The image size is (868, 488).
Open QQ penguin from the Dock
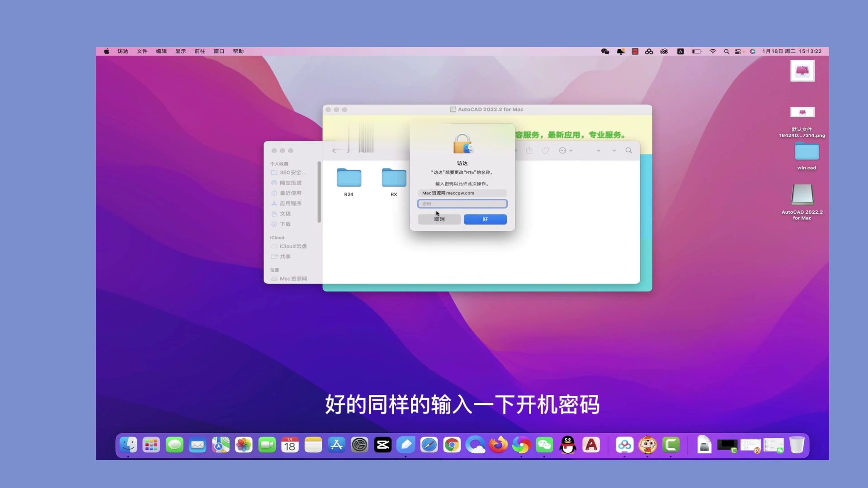tap(568, 445)
